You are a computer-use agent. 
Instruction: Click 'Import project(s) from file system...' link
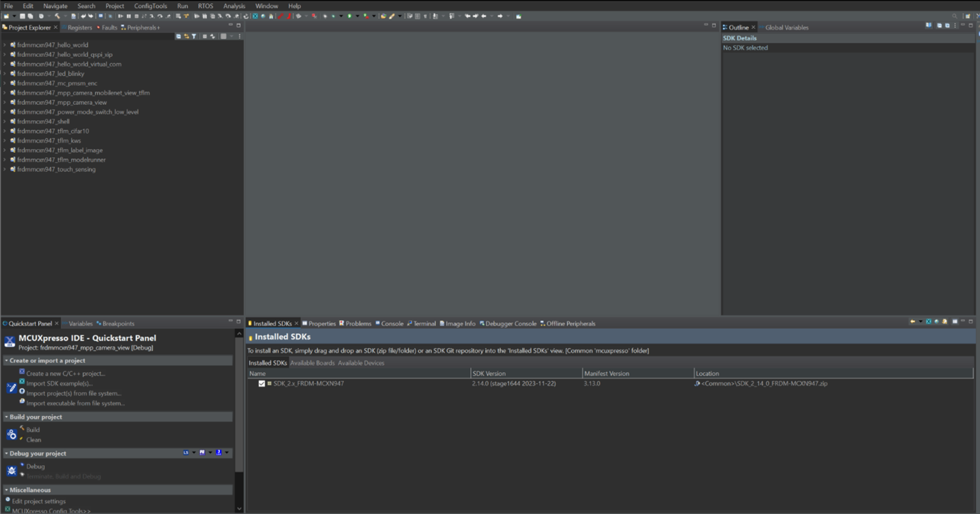point(74,393)
